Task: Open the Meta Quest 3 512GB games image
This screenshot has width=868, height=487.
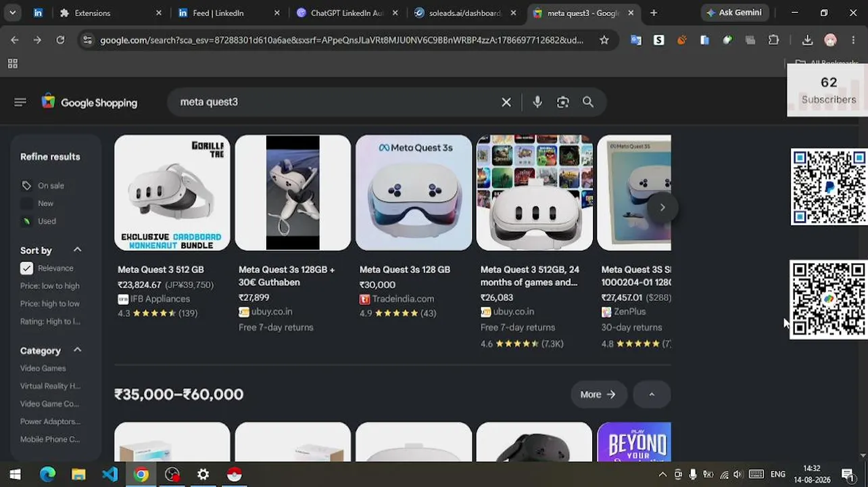Action: tap(535, 193)
